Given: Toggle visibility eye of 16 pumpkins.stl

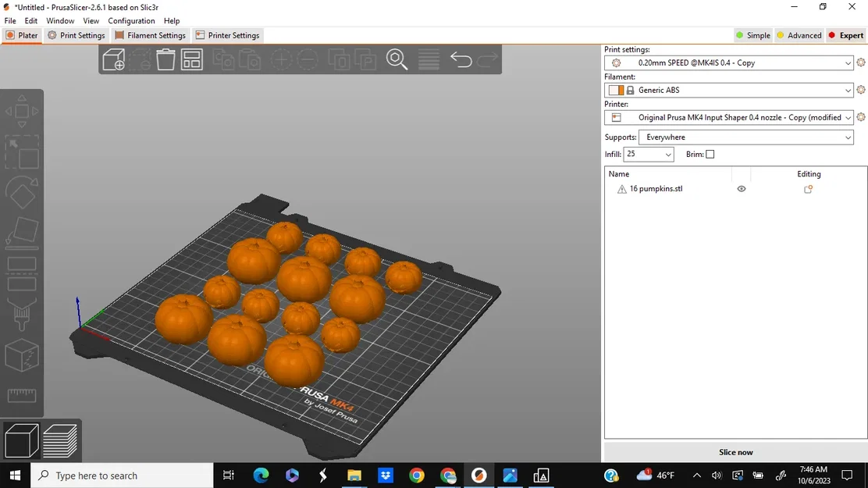Looking at the screenshot, I should pyautogui.click(x=742, y=189).
